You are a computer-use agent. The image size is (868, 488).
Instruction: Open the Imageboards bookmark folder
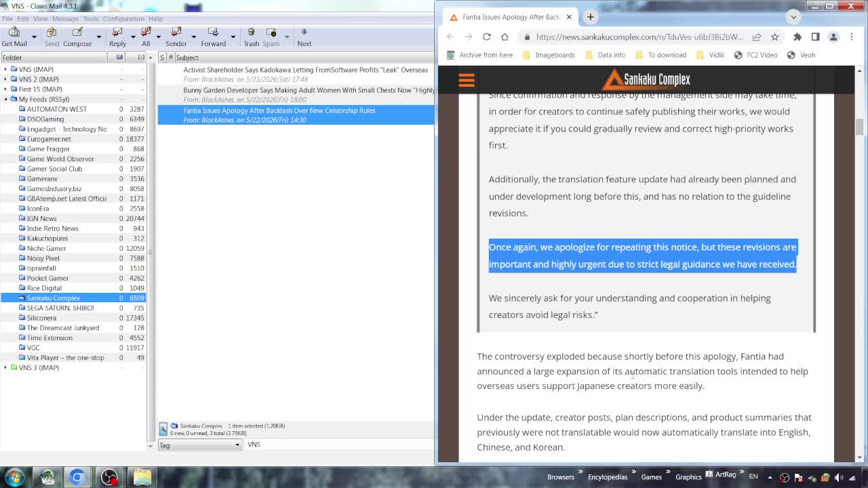point(548,55)
